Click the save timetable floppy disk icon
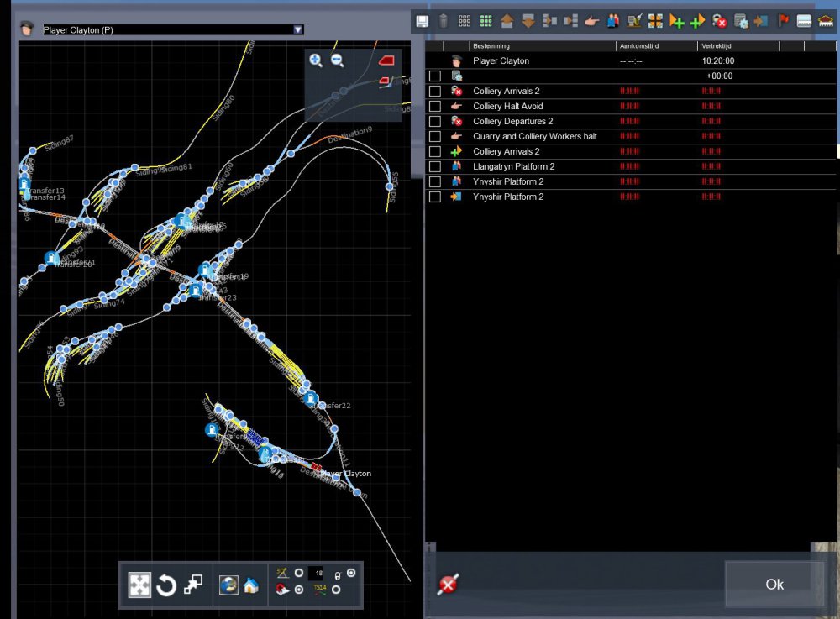The image size is (840, 619). [x=422, y=21]
